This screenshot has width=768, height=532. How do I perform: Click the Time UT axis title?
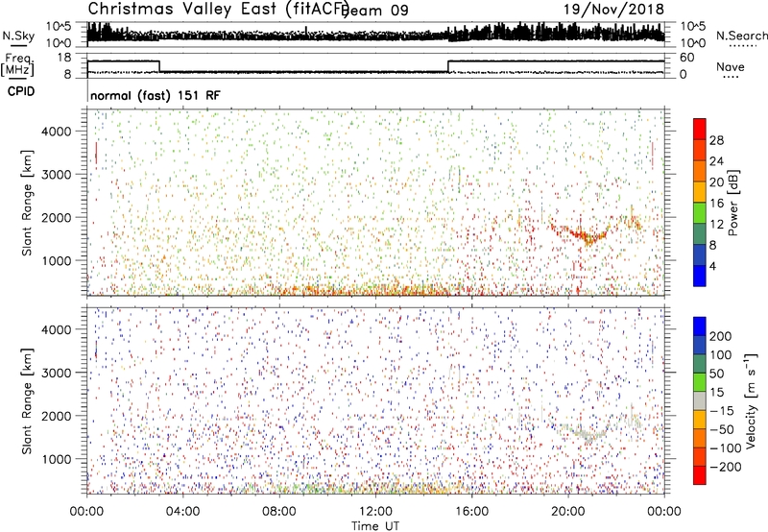point(375,525)
